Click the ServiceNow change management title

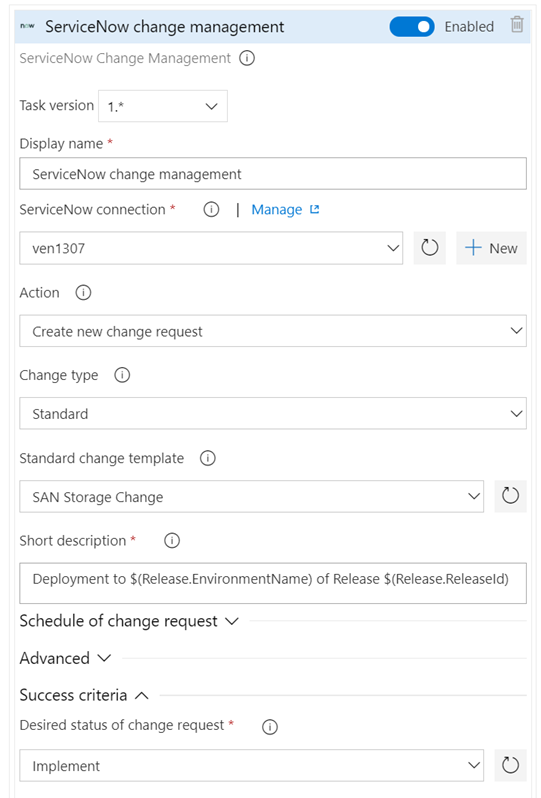point(164,26)
